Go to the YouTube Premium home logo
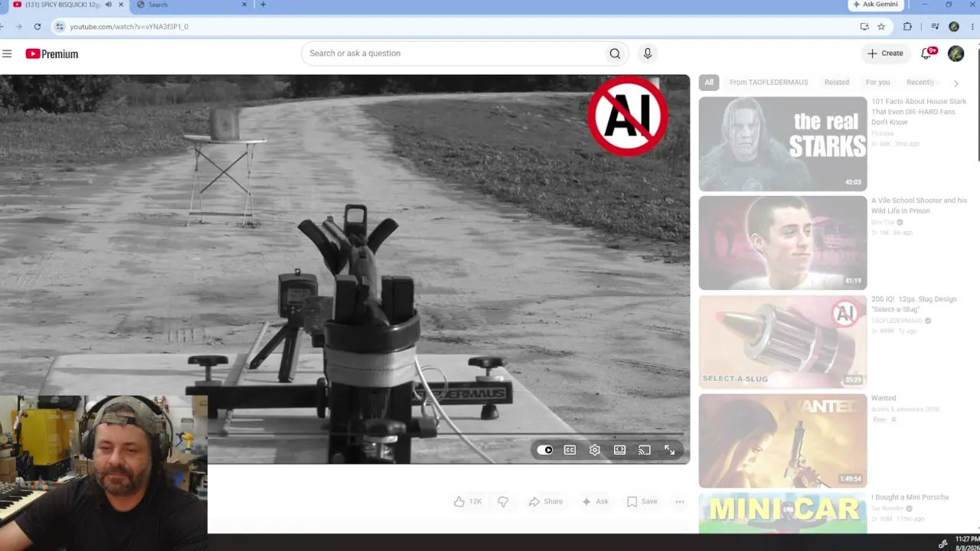This screenshot has height=551, width=980. [x=52, y=54]
